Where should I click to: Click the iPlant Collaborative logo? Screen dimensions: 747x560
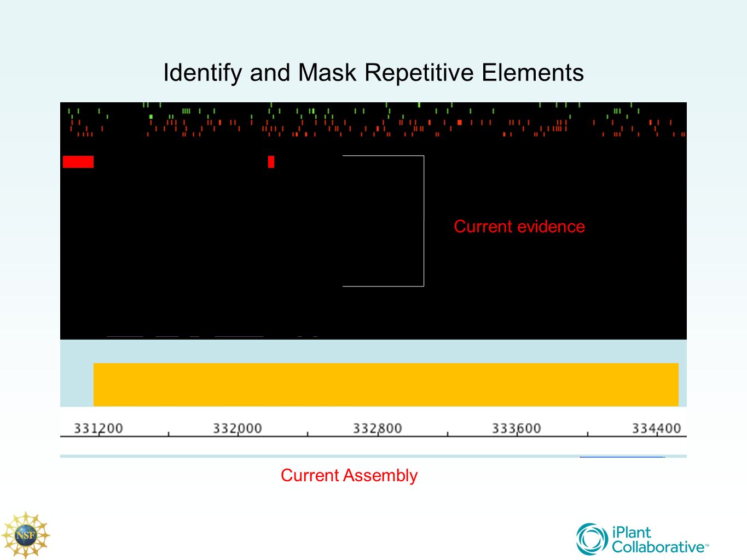tap(642, 539)
